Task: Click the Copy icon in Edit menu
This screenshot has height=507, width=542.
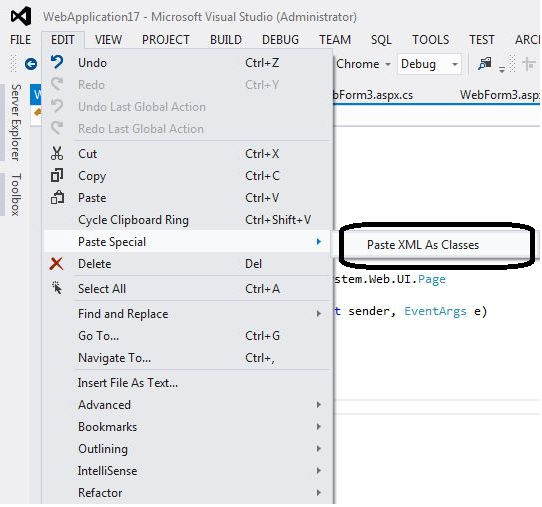Action: pyautogui.click(x=57, y=175)
